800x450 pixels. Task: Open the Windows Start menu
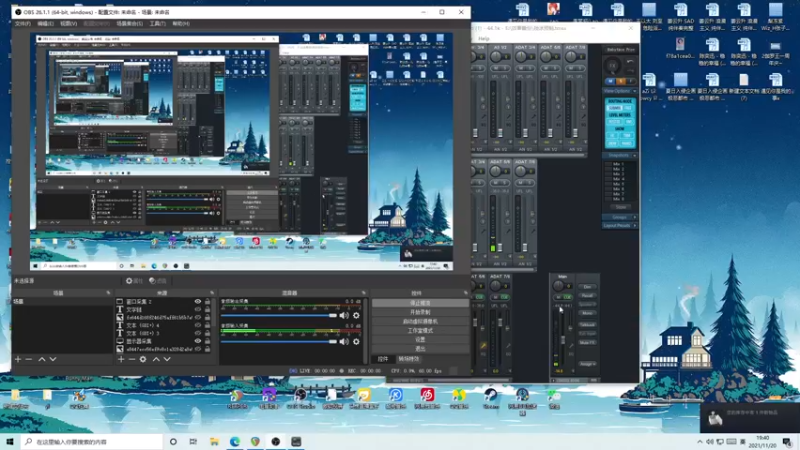pos(9,441)
